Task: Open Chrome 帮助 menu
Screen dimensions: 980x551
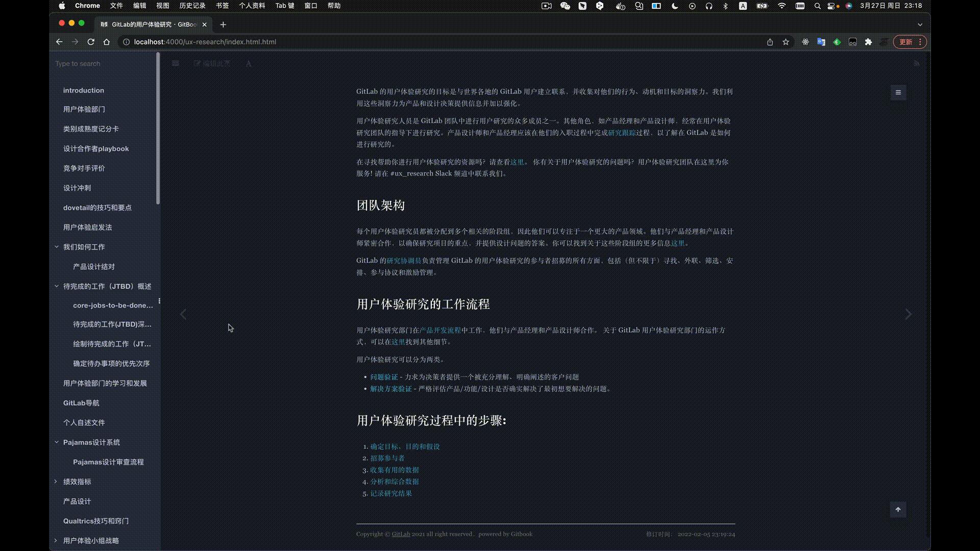Action: 334,6
